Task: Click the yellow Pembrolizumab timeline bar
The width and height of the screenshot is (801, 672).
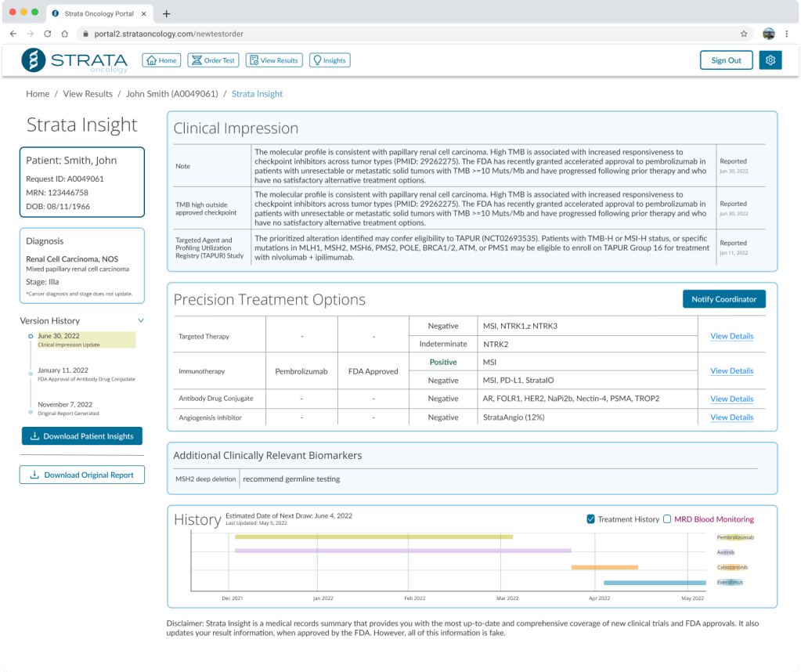Action: point(373,537)
